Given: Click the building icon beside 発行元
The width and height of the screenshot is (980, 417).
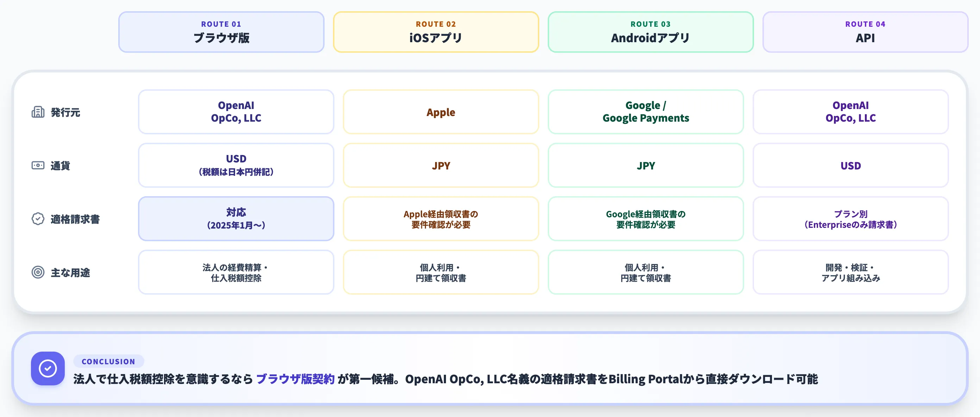Looking at the screenshot, I should (x=38, y=112).
